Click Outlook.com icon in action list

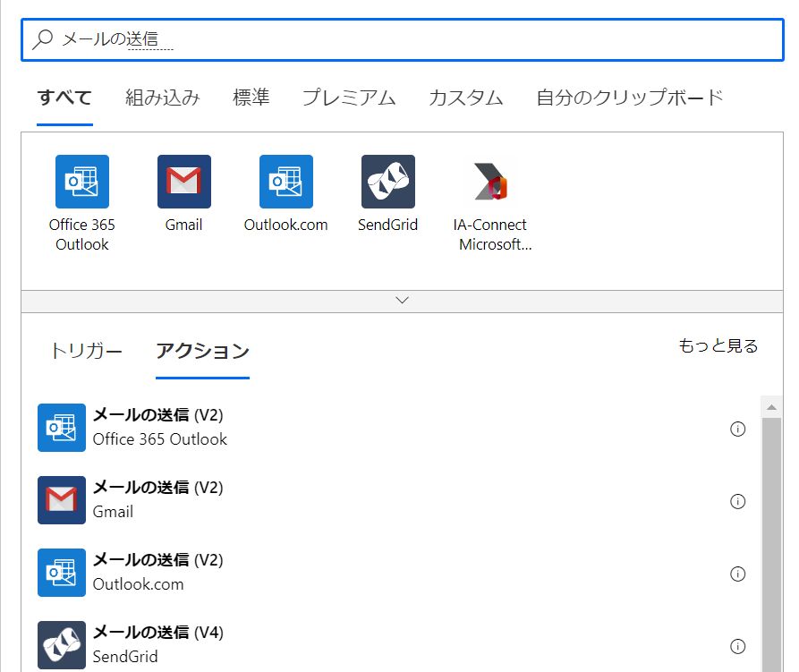pos(62,572)
